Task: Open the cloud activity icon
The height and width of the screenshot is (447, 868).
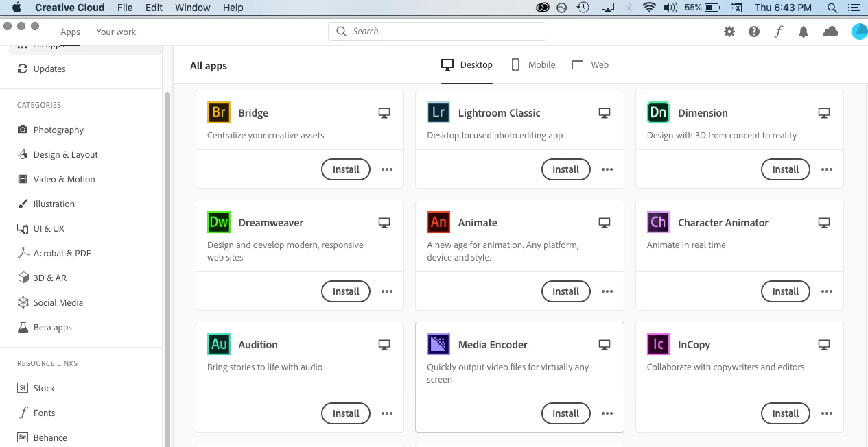Action: click(830, 32)
